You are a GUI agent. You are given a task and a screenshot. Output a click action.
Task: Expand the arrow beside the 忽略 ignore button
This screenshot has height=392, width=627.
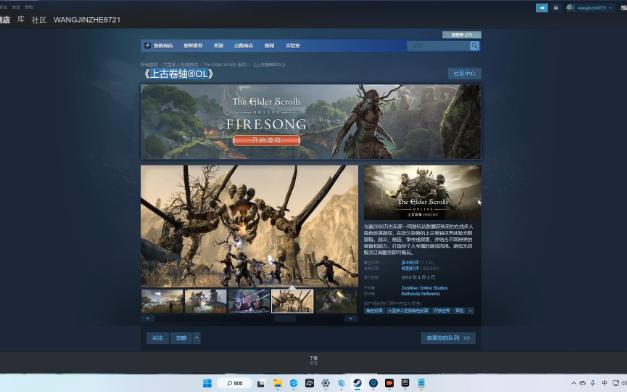(x=196, y=338)
